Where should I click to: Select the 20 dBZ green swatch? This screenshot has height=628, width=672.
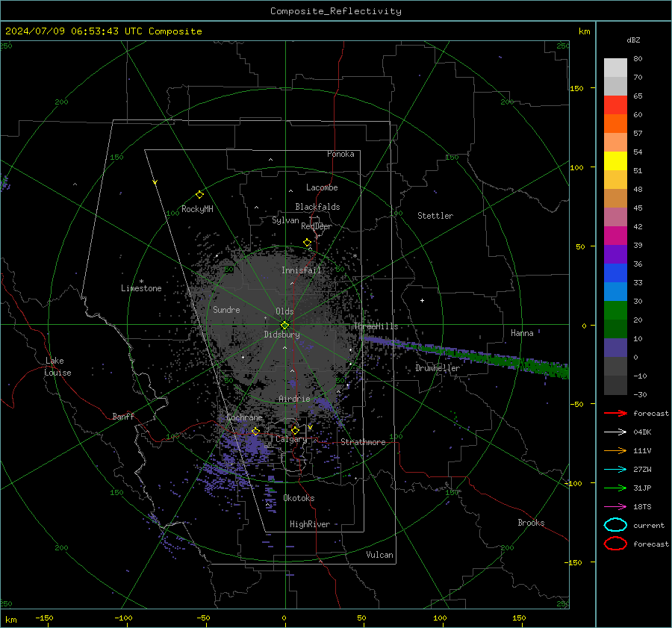click(615, 329)
